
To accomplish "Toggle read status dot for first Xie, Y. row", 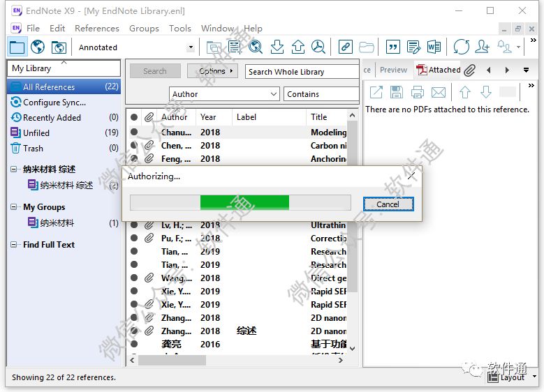I will (134, 291).
